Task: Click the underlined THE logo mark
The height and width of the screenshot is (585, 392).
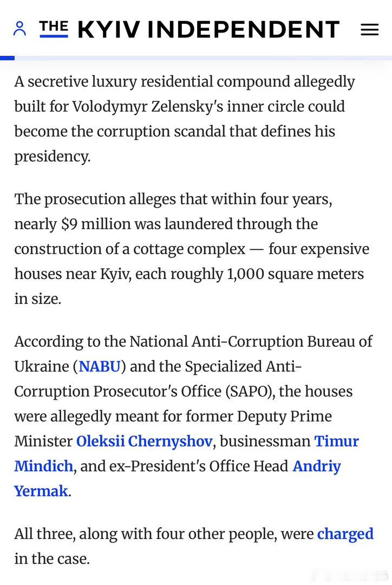Action: coord(54,29)
